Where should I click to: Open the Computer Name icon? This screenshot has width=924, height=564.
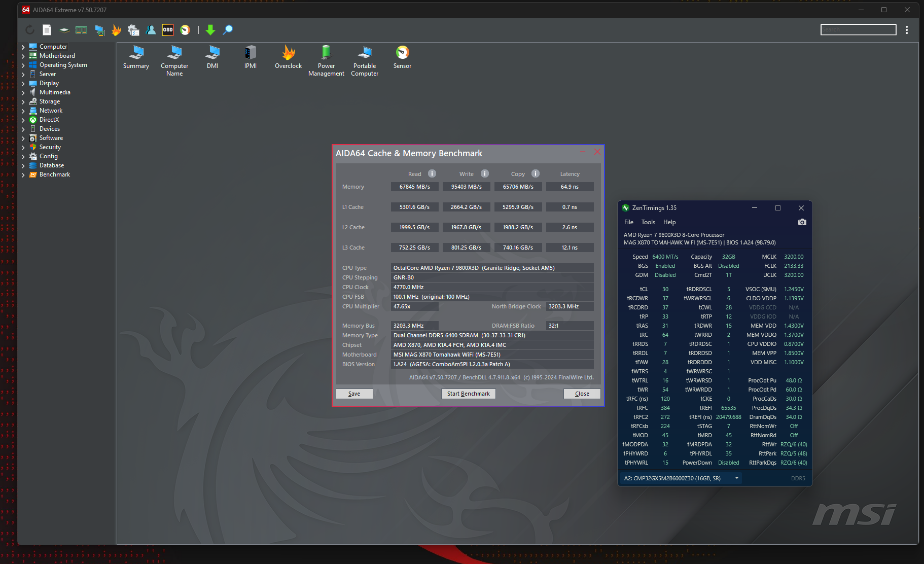coord(174,61)
